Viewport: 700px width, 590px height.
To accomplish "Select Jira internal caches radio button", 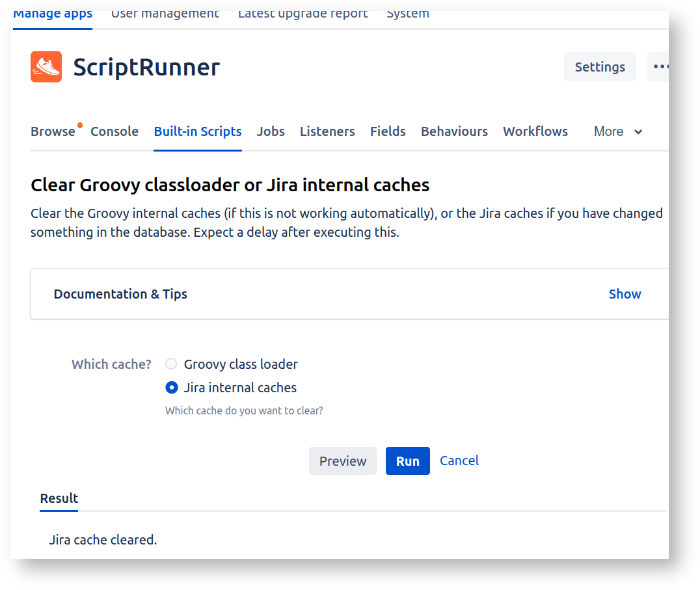I will 172,388.
